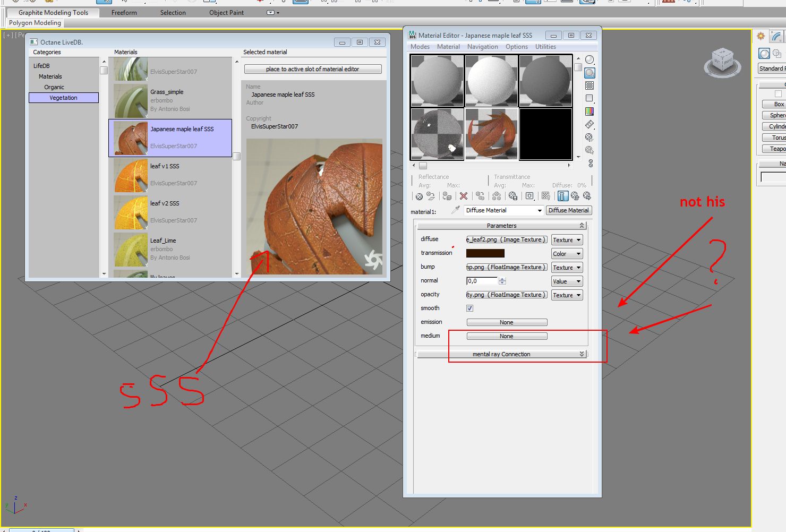The width and height of the screenshot is (786, 532).
Task: Select the Geometry category icon
Action: pyautogui.click(x=764, y=54)
